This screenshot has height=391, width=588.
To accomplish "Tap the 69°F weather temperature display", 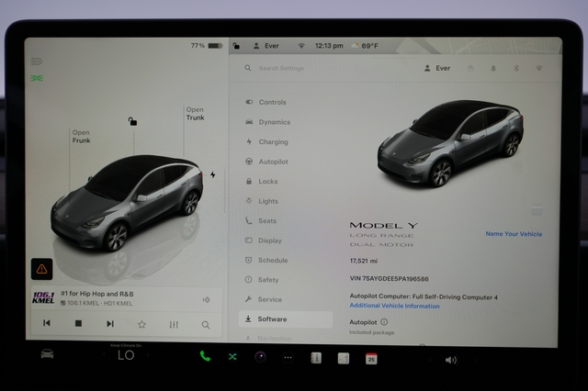I will click(x=365, y=46).
